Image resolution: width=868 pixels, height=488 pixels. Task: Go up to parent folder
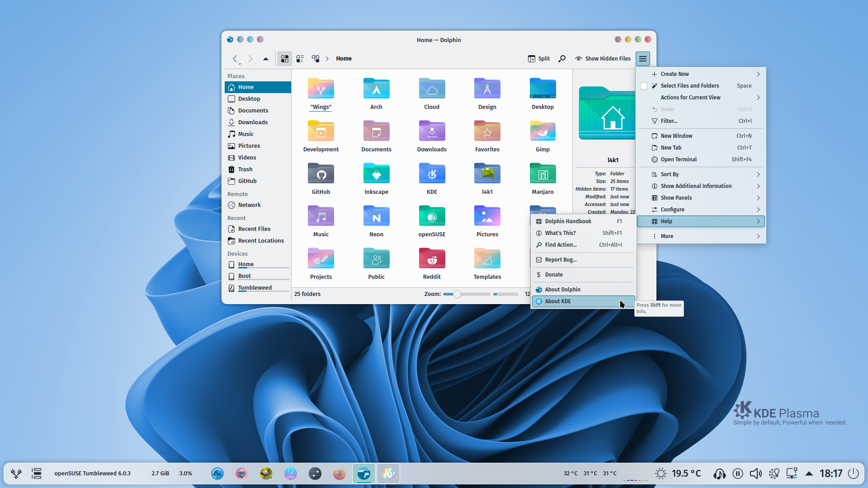(266, 59)
